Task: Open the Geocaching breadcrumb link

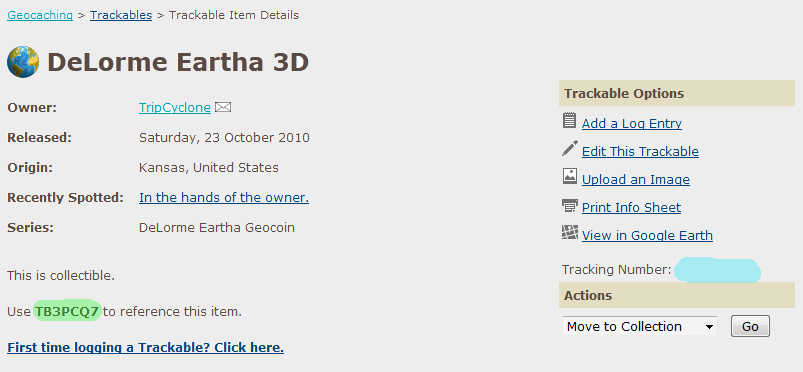Action: pyautogui.click(x=40, y=15)
